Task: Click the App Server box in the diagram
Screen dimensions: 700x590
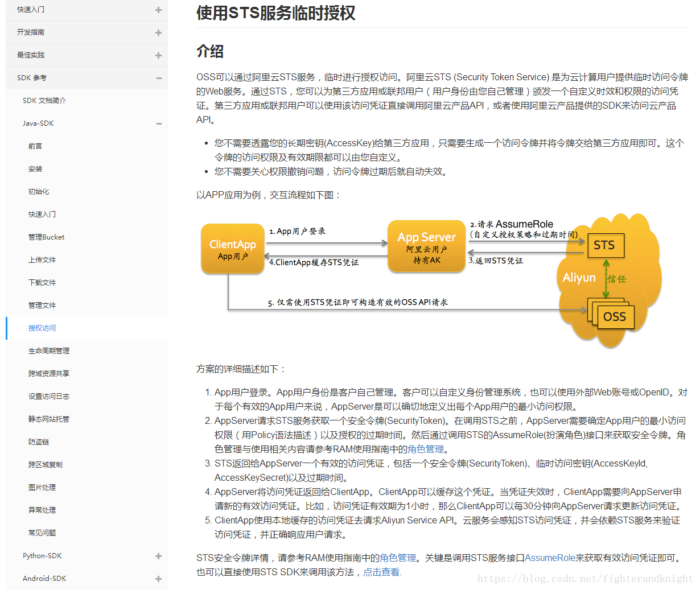Action: (x=426, y=246)
